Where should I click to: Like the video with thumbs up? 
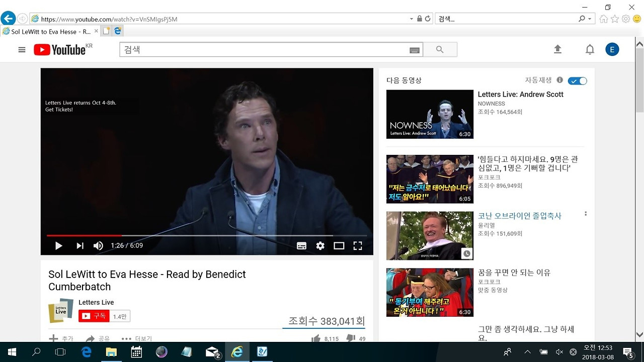316,338
